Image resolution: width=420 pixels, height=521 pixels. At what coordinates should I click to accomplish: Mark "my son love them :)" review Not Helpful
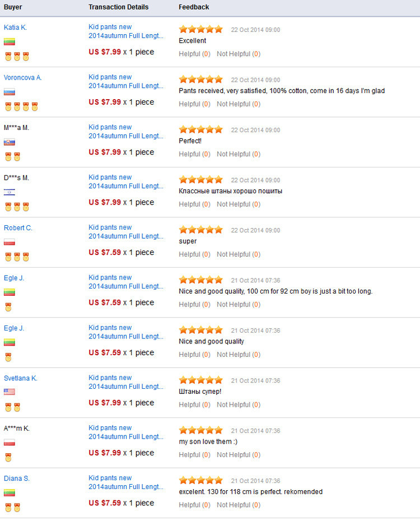click(x=239, y=455)
